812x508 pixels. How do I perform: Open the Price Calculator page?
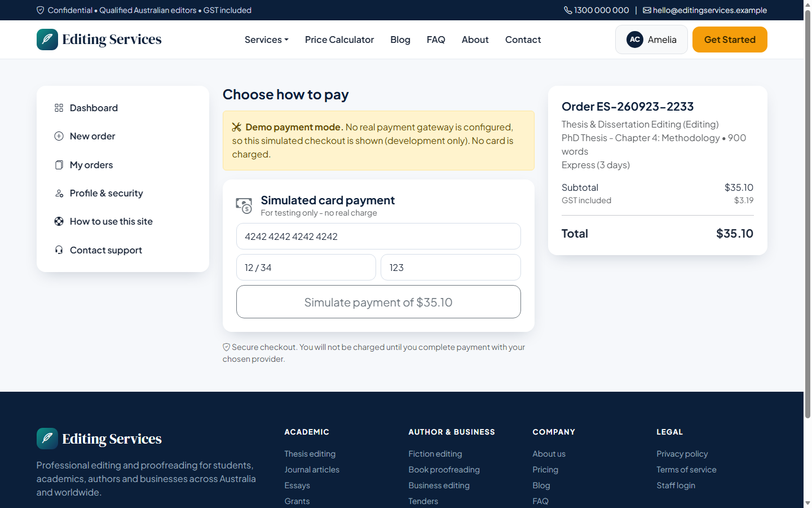tap(339, 40)
